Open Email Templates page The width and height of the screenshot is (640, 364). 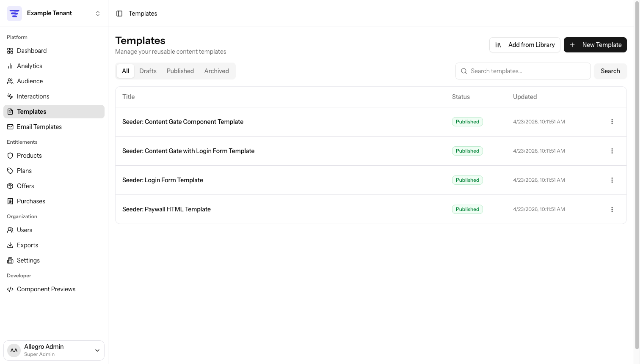pos(54,127)
